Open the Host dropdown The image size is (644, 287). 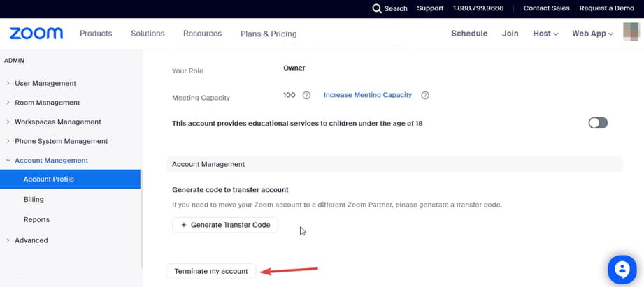[545, 34]
